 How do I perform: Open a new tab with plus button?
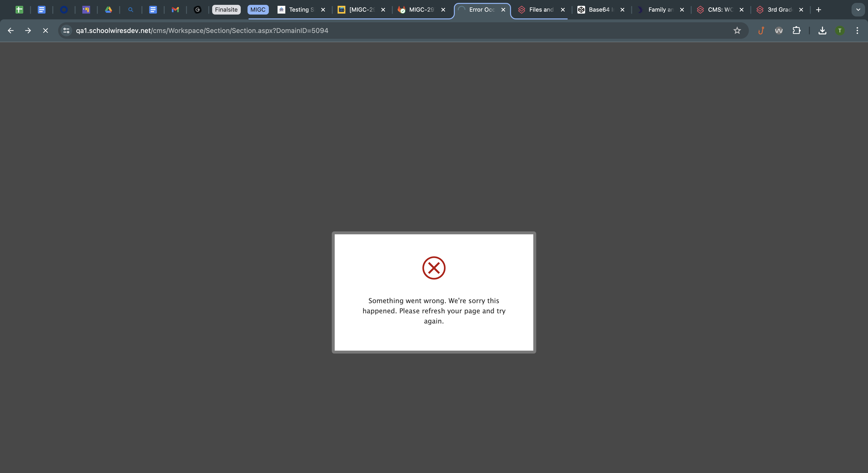click(x=818, y=10)
